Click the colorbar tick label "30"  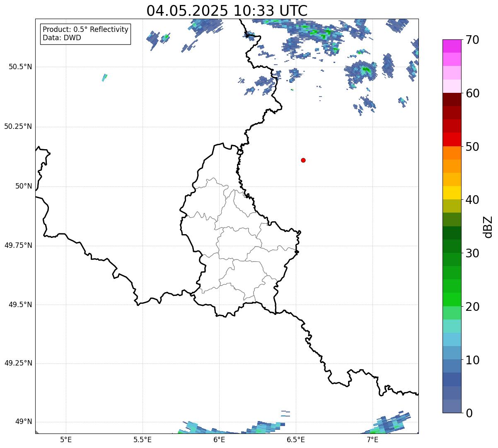pos(472,253)
